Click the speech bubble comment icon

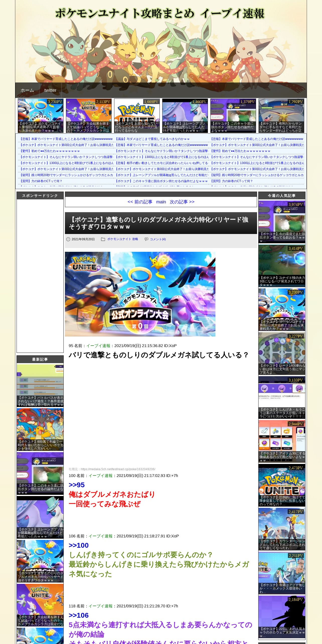[x=146, y=239]
